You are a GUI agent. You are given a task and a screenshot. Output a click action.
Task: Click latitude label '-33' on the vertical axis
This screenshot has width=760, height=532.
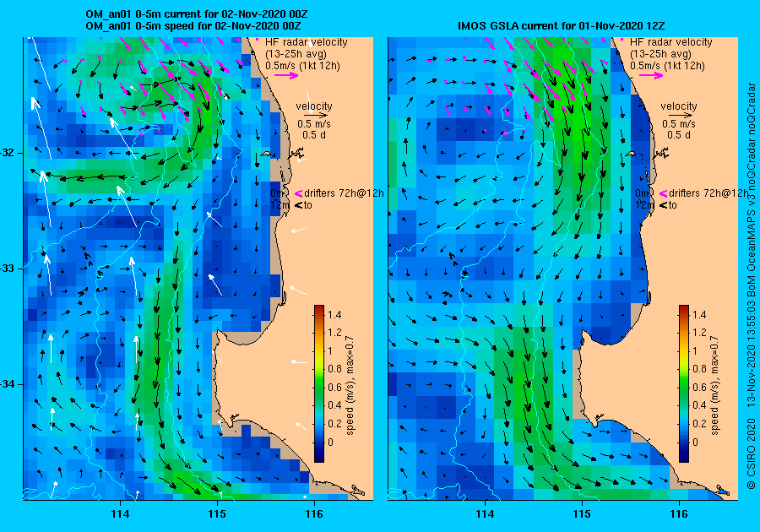[x=8, y=269]
